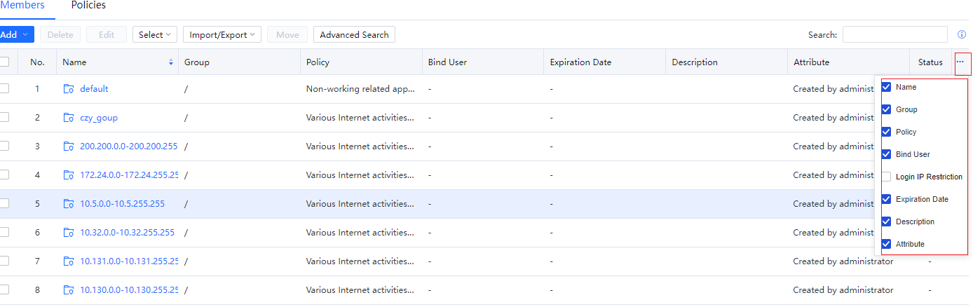This screenshot has height=307, width=980.
Task: Tick the select-all checkbox in header
Action: (x=4, y=62)
